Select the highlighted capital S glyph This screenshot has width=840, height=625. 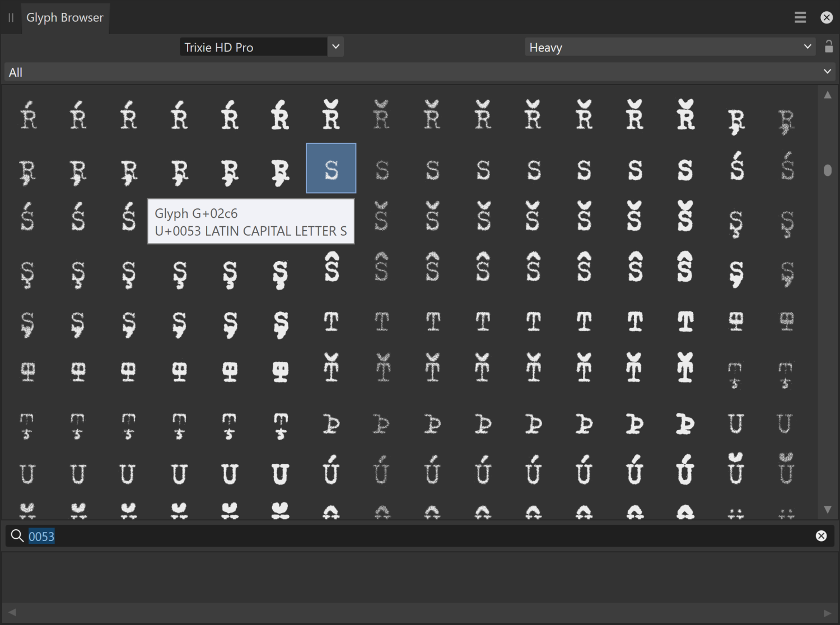click(x=330, y=168)
